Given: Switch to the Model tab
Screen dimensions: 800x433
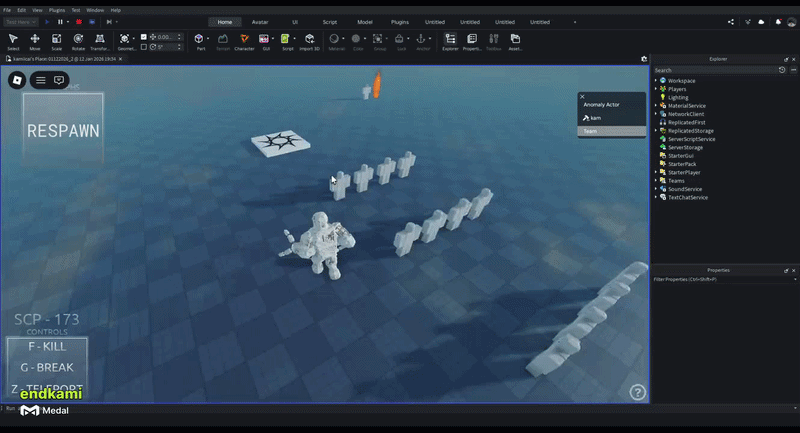Looking at the screenshot, I should [365, 22].
